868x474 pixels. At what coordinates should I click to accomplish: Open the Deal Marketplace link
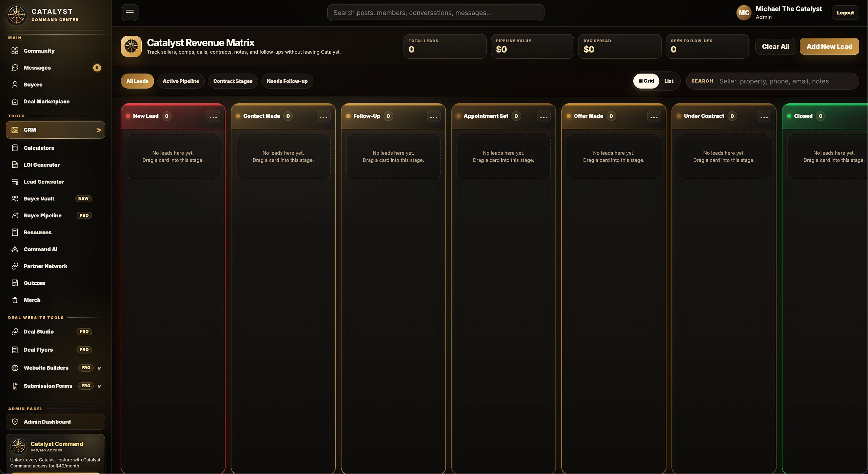[x=55, y=102]
